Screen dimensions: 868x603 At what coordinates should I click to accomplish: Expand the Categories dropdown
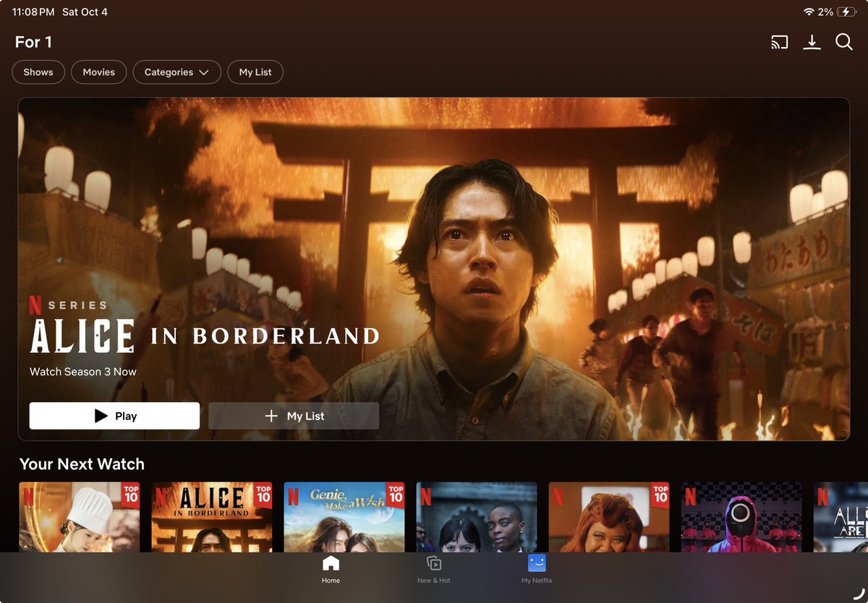[x=176, y=72]
